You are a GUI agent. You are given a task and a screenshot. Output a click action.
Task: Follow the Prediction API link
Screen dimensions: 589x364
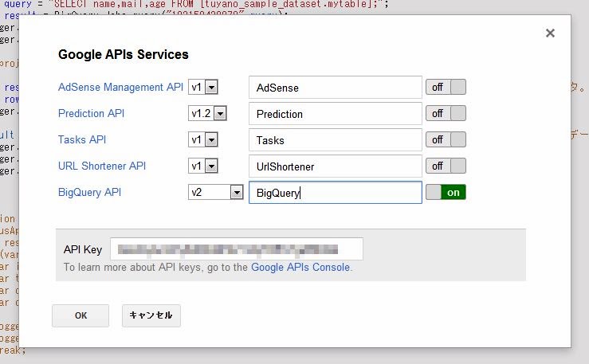click(x=91, y=113)
